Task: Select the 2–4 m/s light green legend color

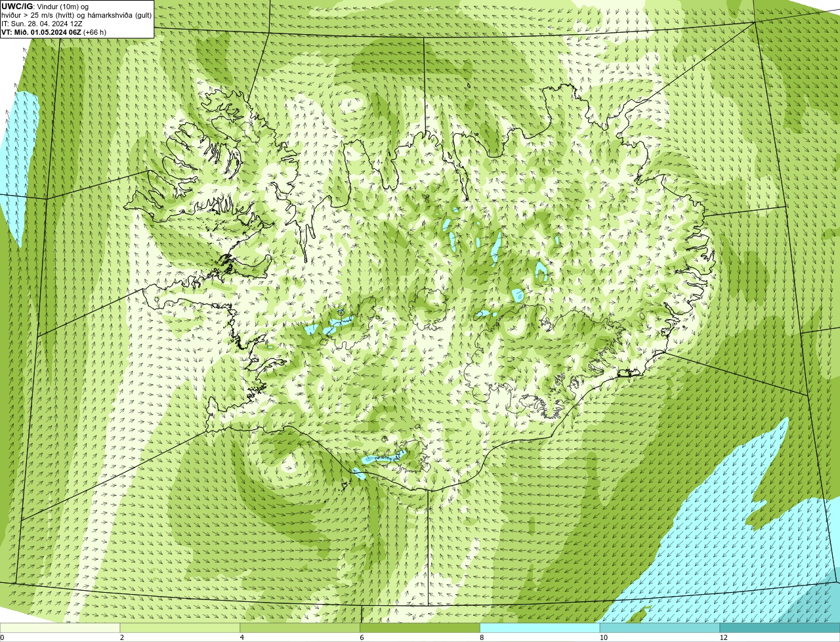Action: (x=180, y=628)
